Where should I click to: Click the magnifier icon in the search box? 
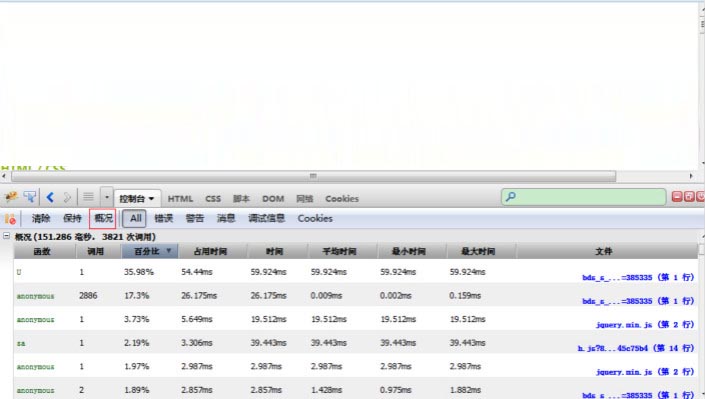511,197
